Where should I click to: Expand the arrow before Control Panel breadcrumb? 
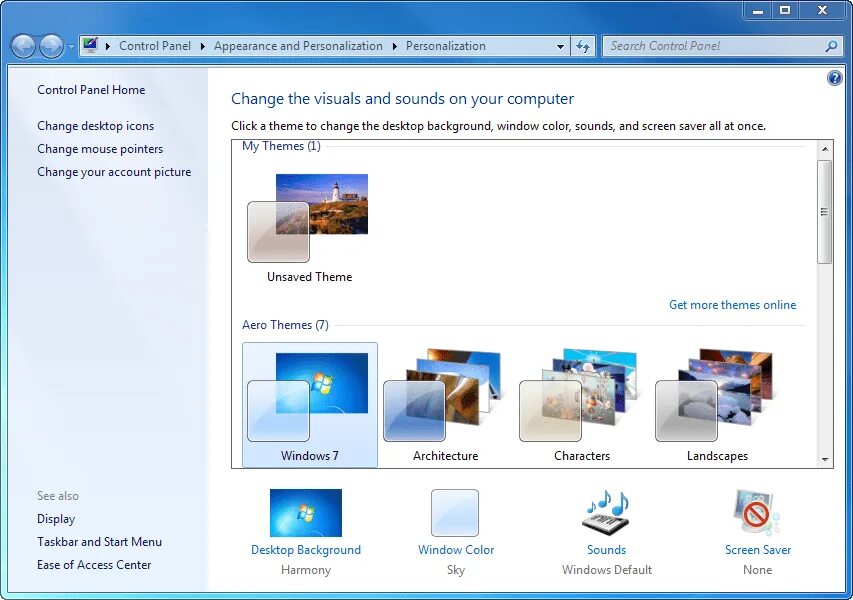pos(108,46)
